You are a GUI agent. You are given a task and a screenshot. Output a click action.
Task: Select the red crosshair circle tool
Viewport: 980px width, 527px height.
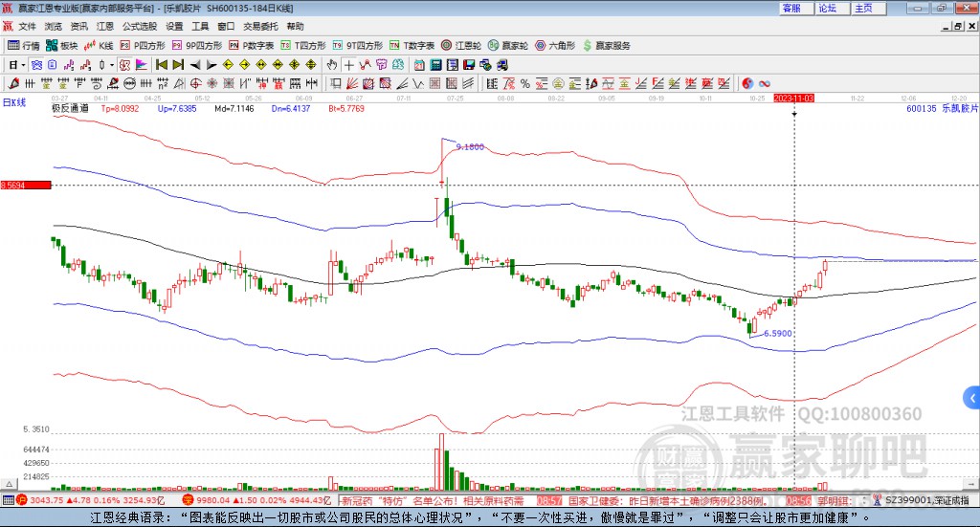195,83
